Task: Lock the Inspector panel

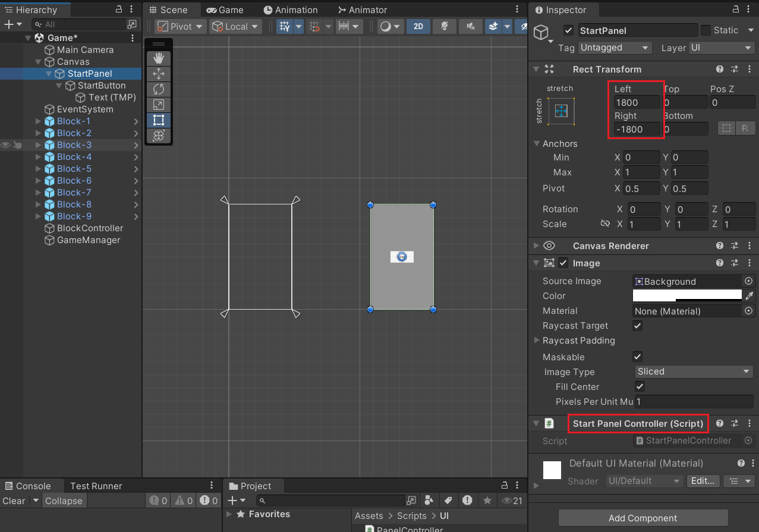Action: [735, 10]
